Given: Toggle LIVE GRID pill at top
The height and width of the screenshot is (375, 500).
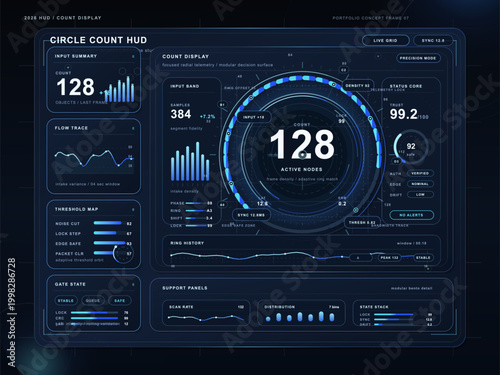Looking at the screenshot, I should click(x=386, y=40).
